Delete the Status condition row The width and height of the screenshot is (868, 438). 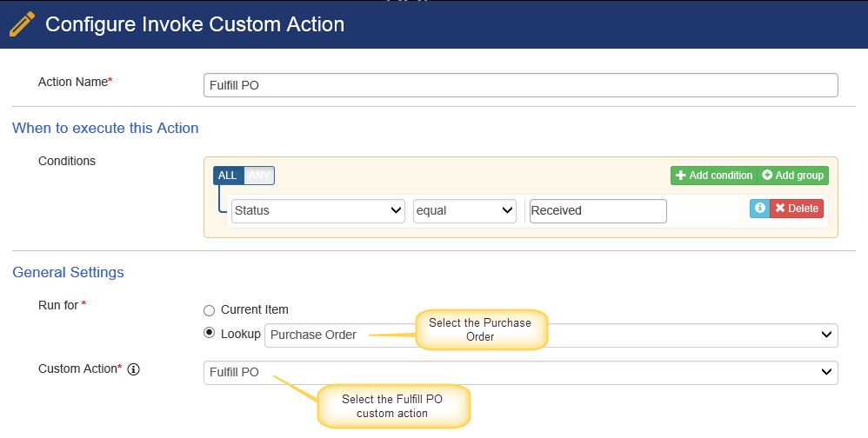[x=797, y=209]
